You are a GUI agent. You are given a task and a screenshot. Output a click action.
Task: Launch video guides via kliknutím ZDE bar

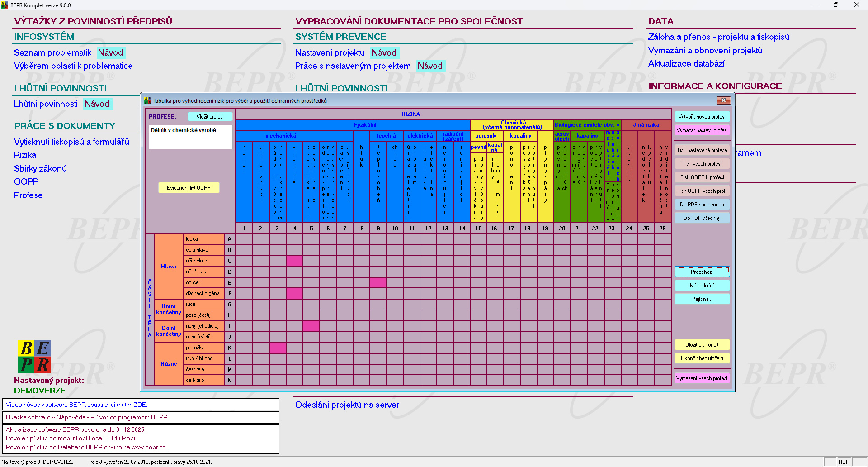point(141,405)
